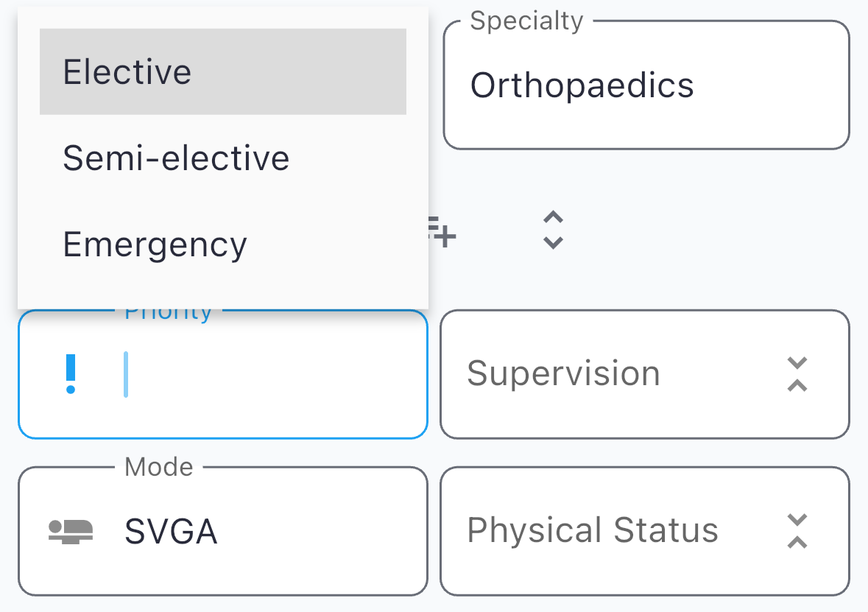Click the Priority exclamation mark icon
The image size is (868, 612).
pyautogui.click(x=71, y=374)
